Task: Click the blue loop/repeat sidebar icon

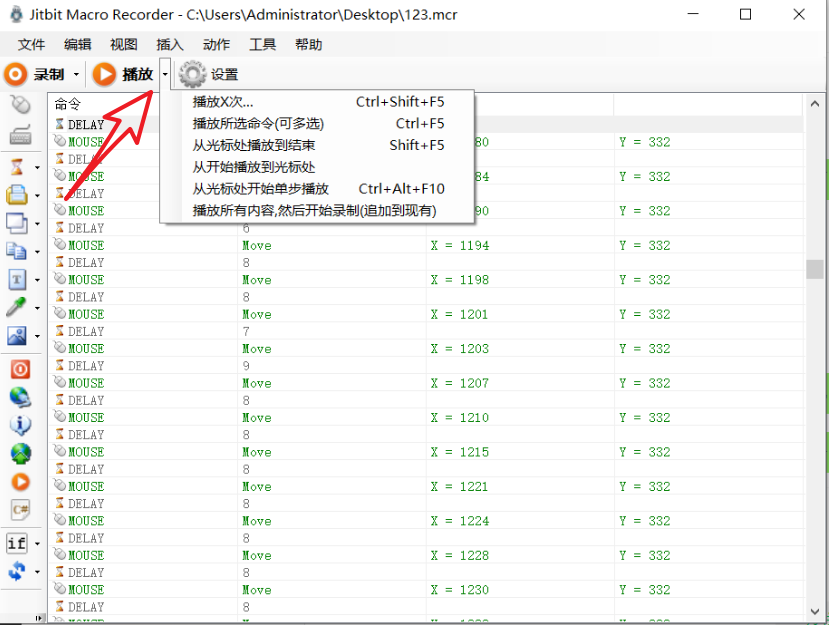Action: click(x=17, y=572)
